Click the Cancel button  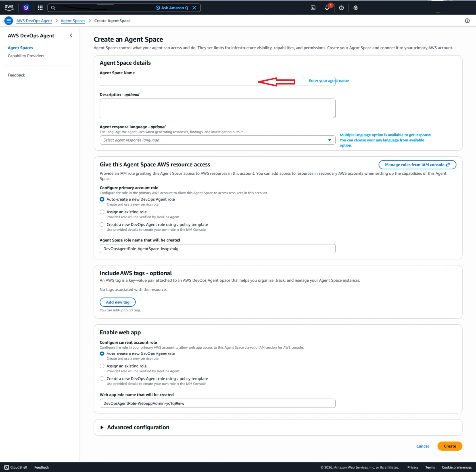click(422, 446)
